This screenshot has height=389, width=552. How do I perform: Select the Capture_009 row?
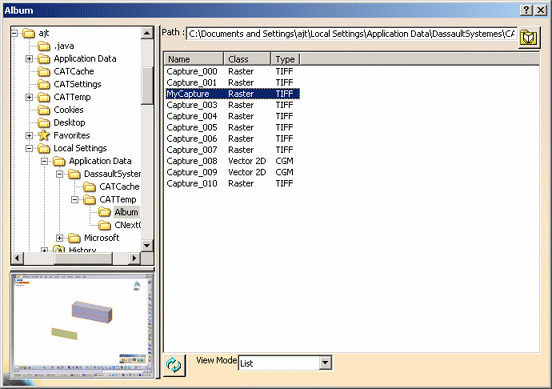point(232,172)
